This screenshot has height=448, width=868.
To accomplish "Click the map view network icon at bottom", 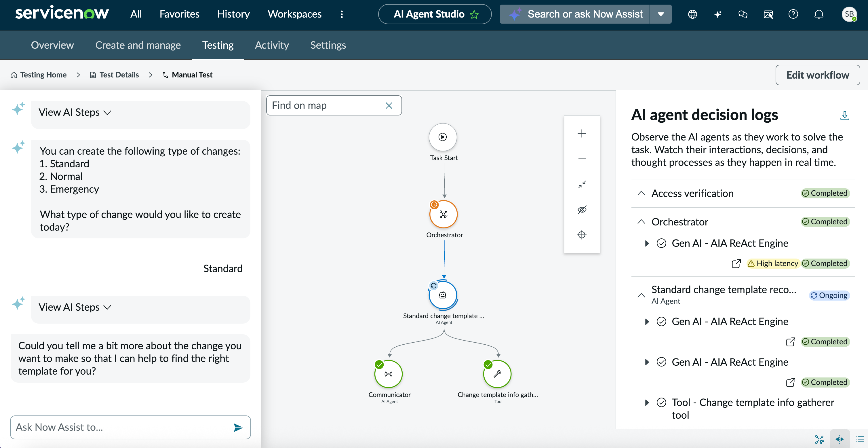I will [x=819, y=439].
